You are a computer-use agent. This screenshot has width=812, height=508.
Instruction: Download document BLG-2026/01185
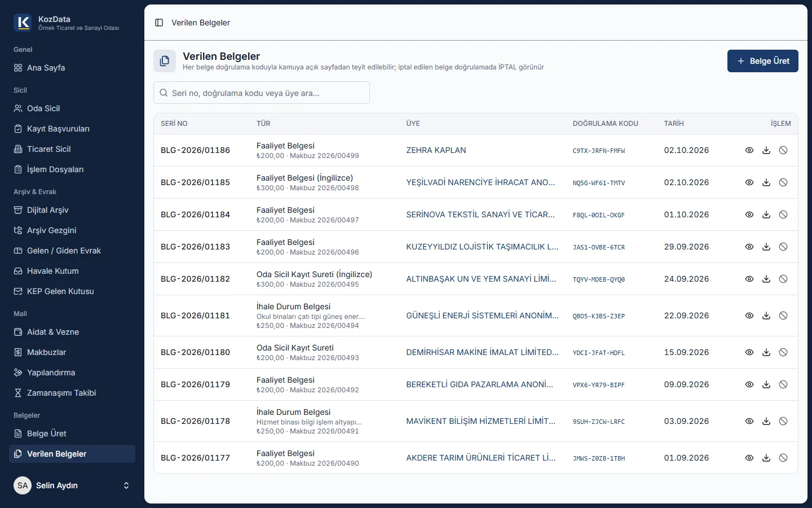[x=766, y=182]
